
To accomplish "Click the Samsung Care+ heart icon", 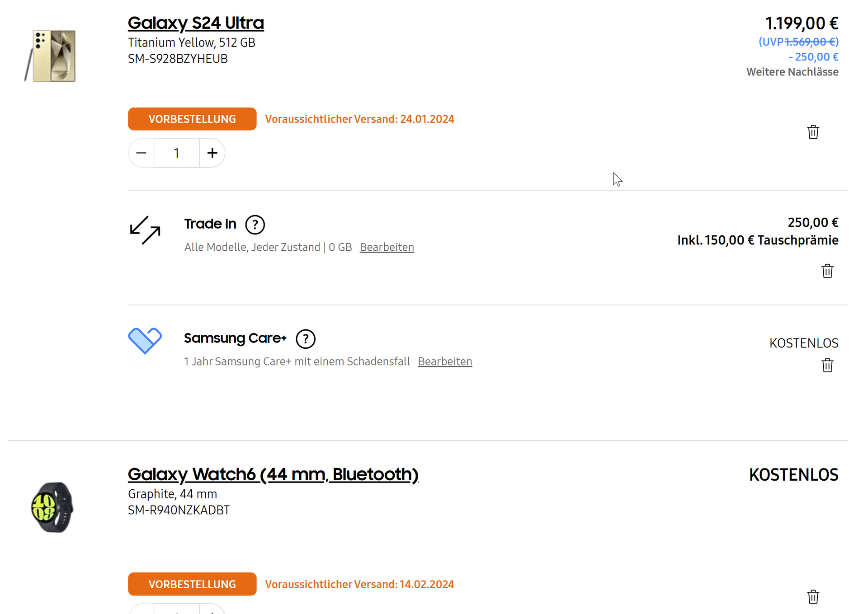I will coord(145,340).
